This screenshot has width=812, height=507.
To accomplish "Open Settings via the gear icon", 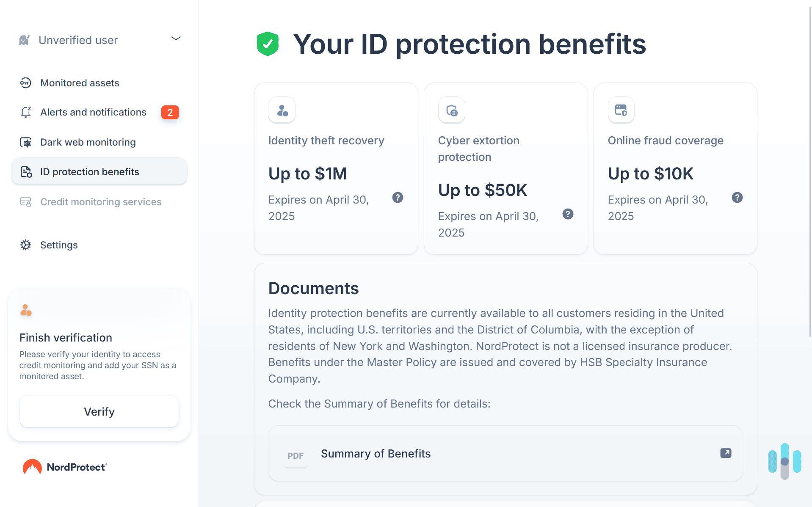I will 26,245.
